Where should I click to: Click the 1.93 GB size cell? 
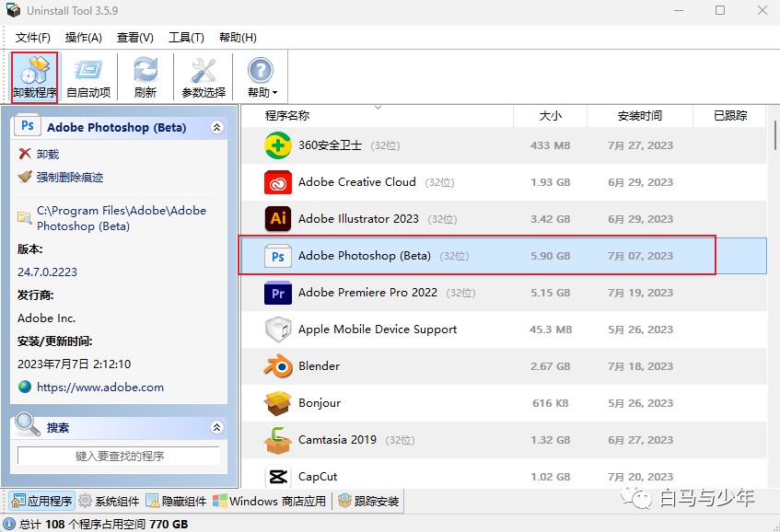coord(550,182)
